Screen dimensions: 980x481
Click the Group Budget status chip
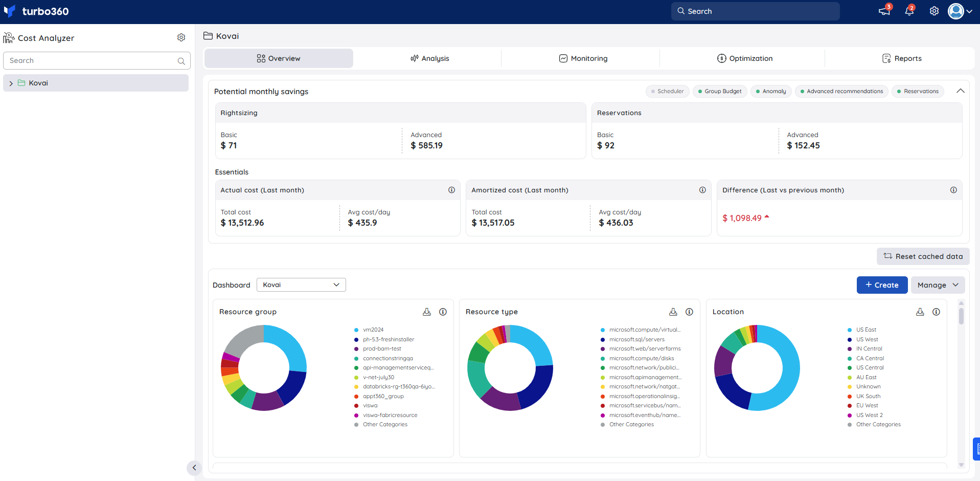coord(720,91)
